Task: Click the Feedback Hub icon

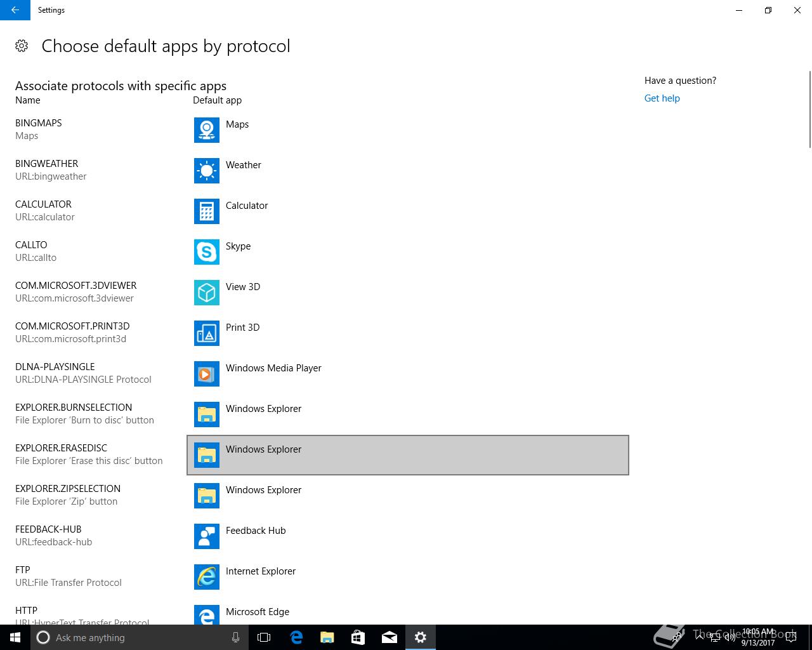Action: (x=207, y=536)
